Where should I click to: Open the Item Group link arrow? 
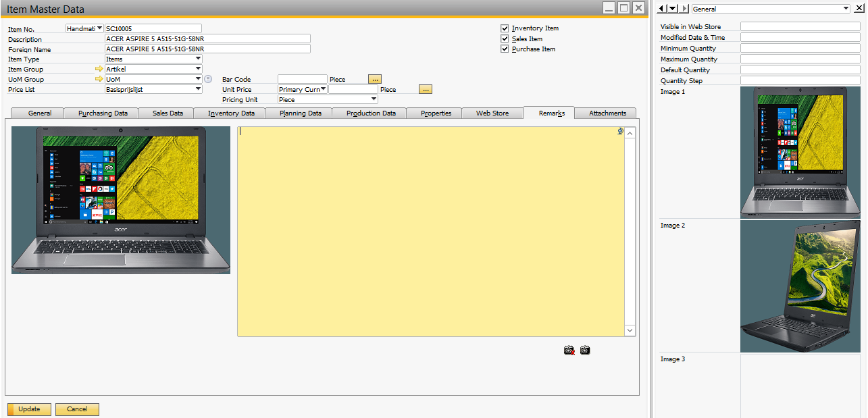(99, 69)
